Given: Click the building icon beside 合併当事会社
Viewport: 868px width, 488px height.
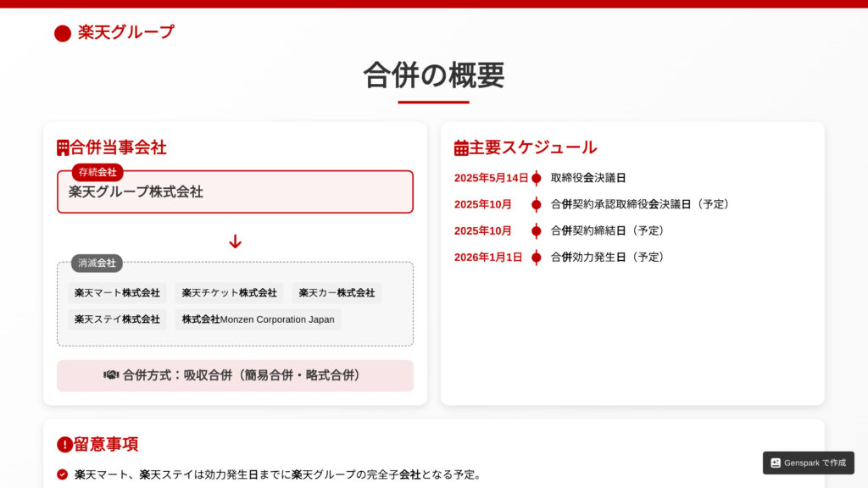Looking at the screenshot, I should pyautogui.click(x=63, y=147).
